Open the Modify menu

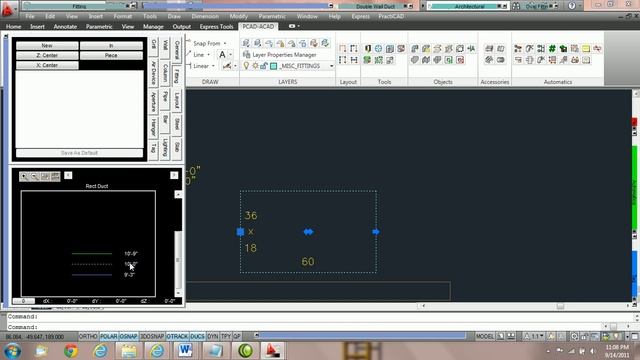[238, 16]
